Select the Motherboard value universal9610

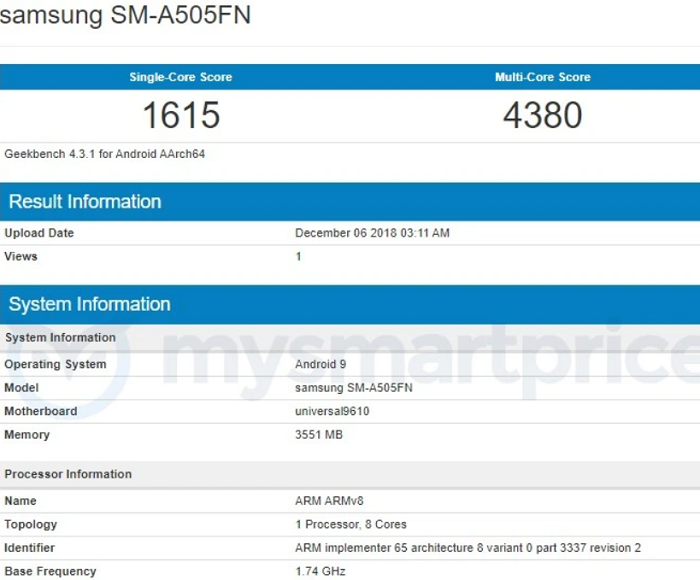332,411
